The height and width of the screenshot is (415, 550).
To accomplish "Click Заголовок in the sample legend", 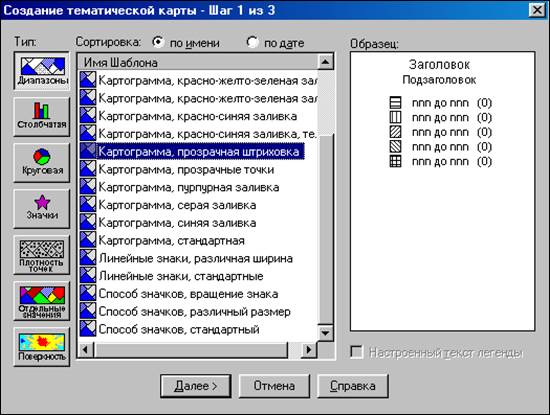I will (x=439, y=65).
